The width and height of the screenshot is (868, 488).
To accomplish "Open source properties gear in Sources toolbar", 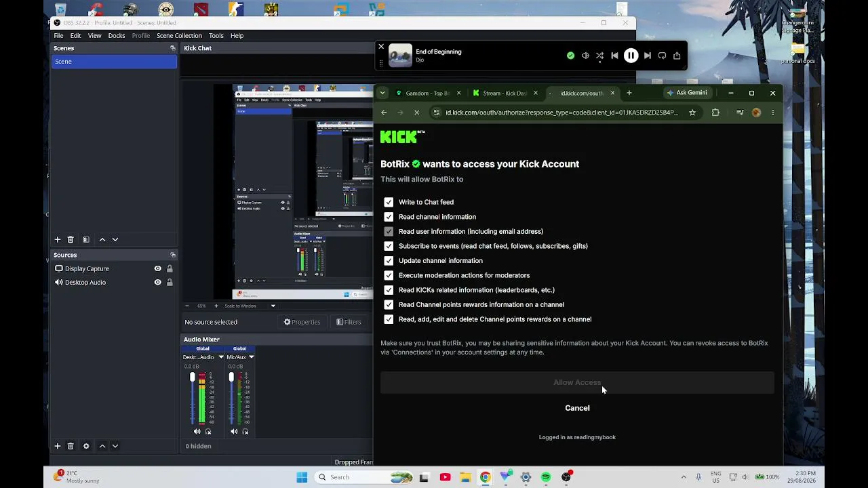I will (86, 446).
